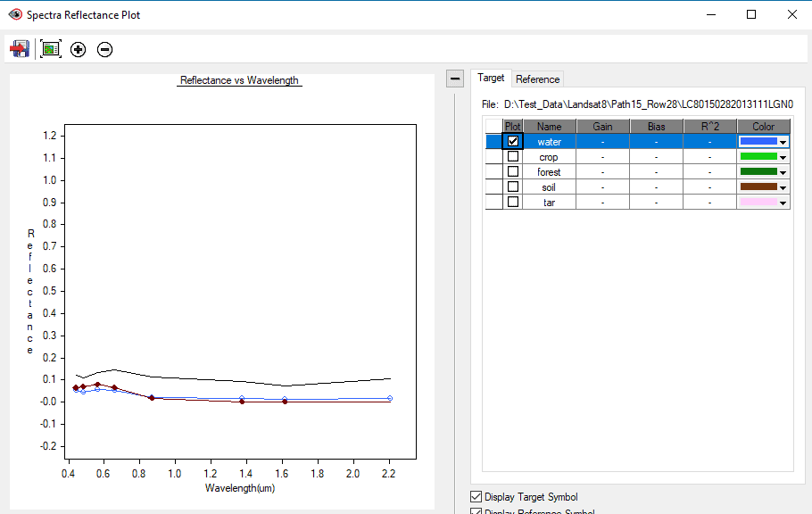Minimize the Spectra Reflectance Plot window

(x=711, y=14)
